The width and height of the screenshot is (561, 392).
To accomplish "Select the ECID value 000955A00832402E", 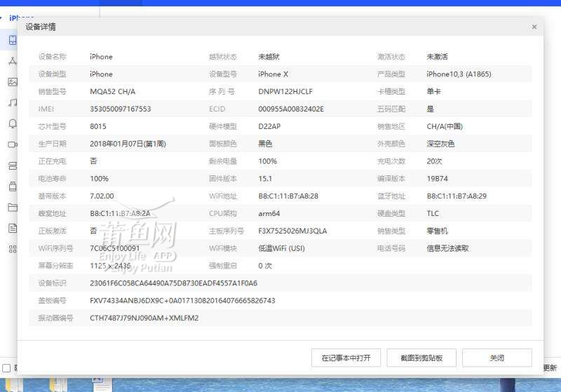I will [x=291, y=109].
